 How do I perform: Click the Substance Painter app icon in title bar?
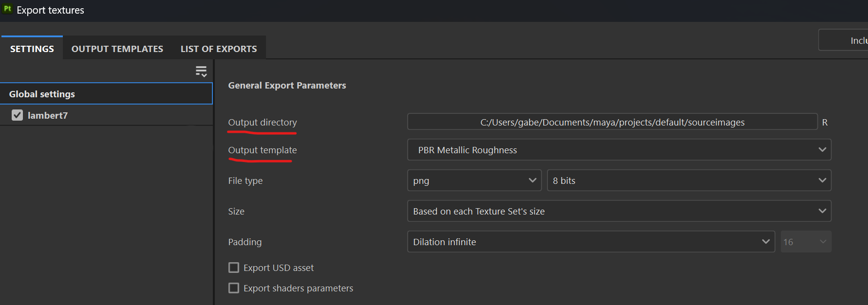tap(7, 9)
